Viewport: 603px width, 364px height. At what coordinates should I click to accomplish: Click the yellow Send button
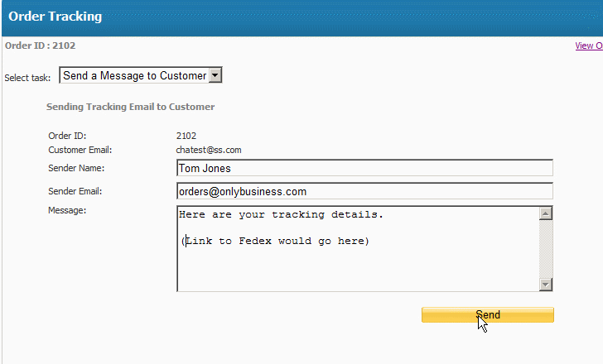pos(488,315)
